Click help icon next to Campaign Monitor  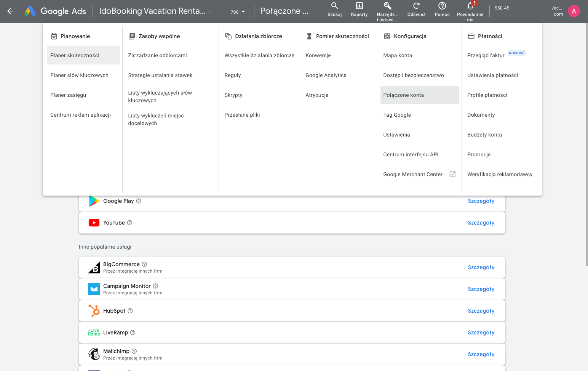coord(155,286)
